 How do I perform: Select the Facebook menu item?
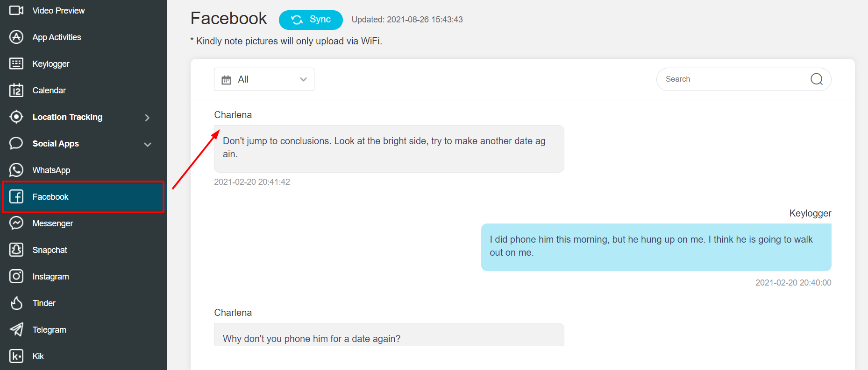[x=83, y=197]
